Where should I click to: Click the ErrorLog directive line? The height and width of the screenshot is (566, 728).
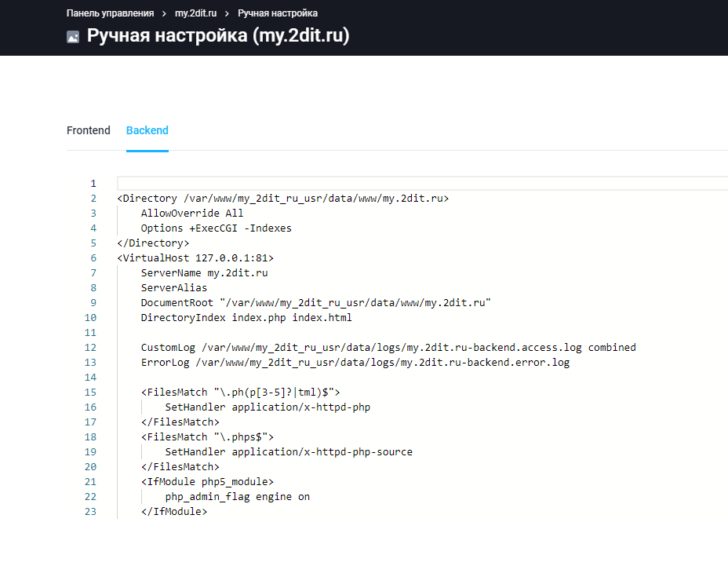[355, 363]
